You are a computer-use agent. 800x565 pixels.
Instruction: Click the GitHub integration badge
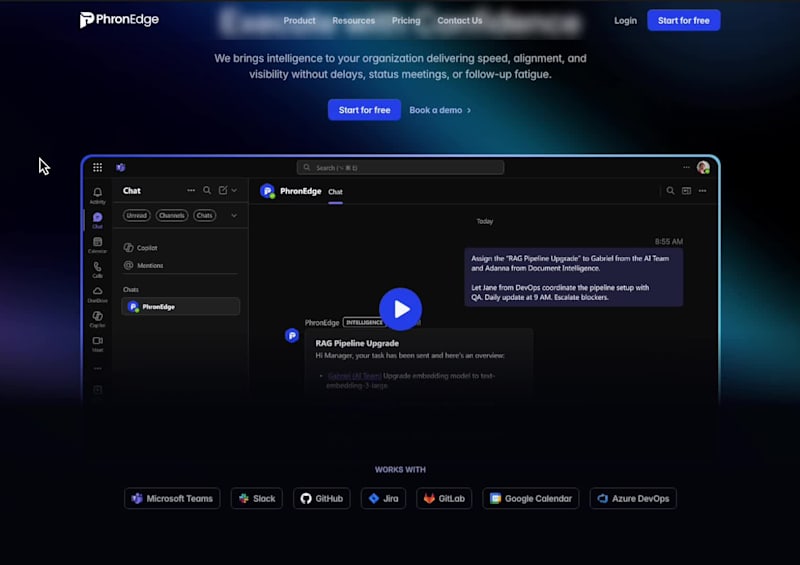pos(321,498)
